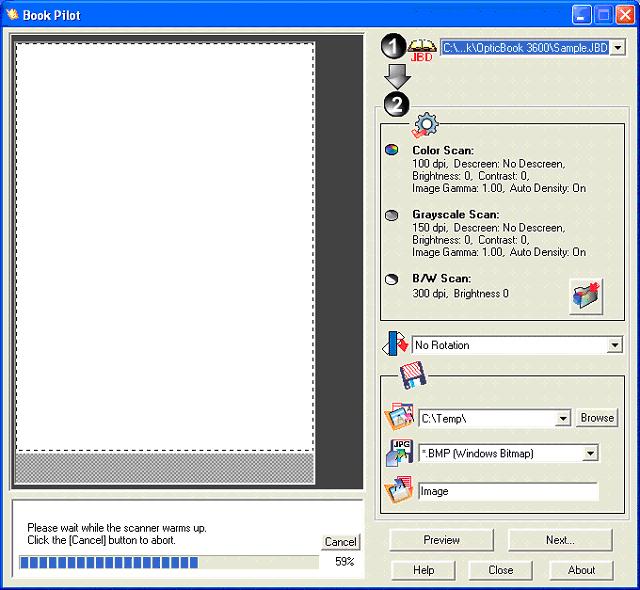Click the Preview button
The height and width of the screenshot is (590, 640).
pos(441,540)
